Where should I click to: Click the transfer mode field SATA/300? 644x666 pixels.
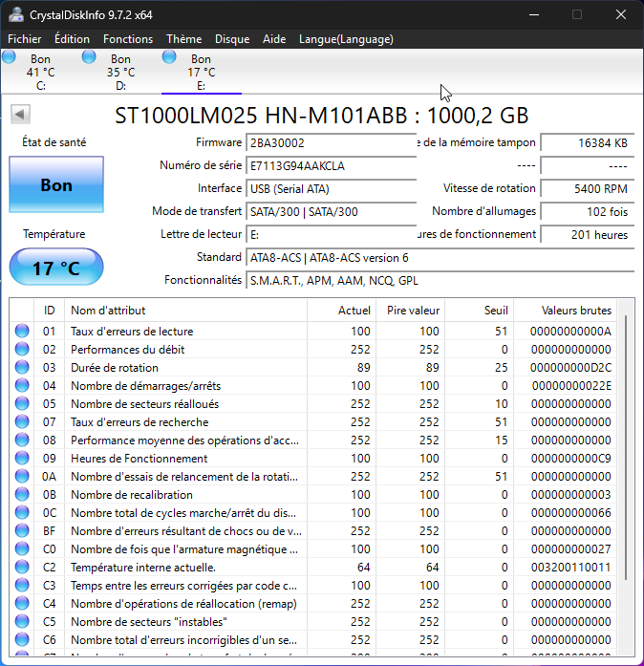pyautogui.click(x=331, y=211)
